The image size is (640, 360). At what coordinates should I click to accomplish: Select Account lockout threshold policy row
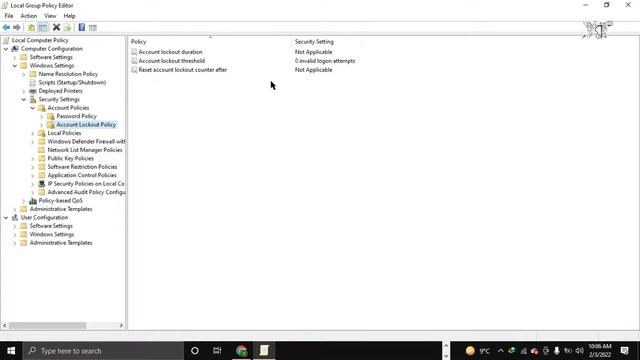tap(171, 61)
